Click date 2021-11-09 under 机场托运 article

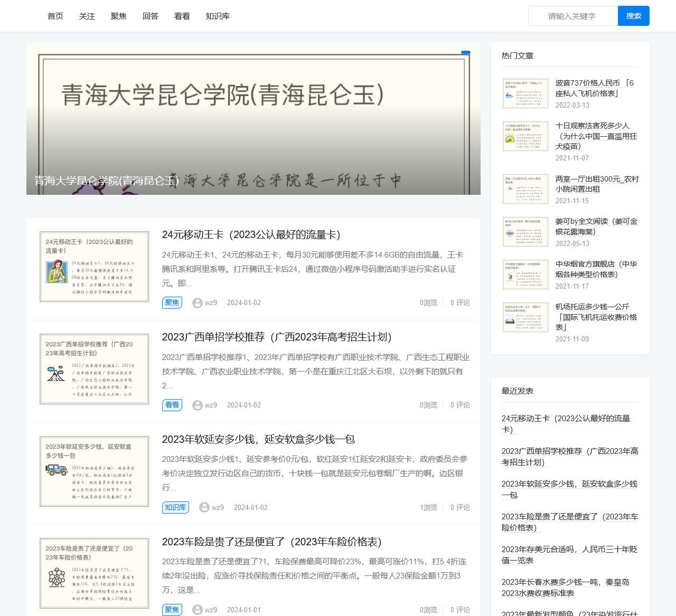pyautogui.click(x=572, y=339)
